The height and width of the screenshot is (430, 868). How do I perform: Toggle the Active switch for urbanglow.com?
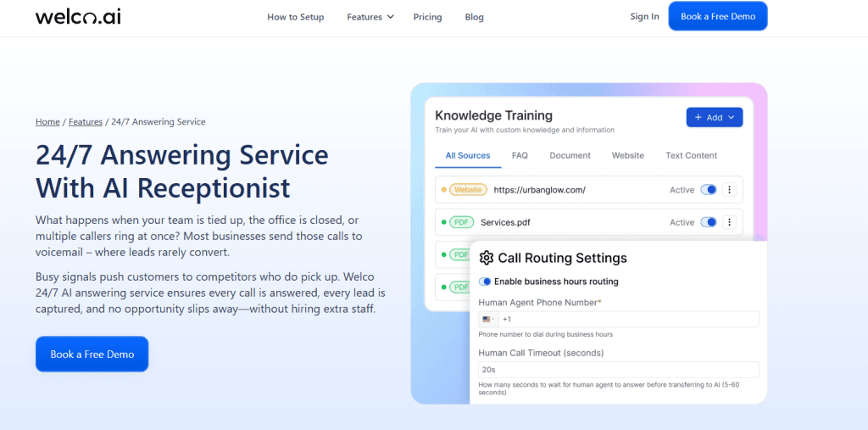[709, 190]
